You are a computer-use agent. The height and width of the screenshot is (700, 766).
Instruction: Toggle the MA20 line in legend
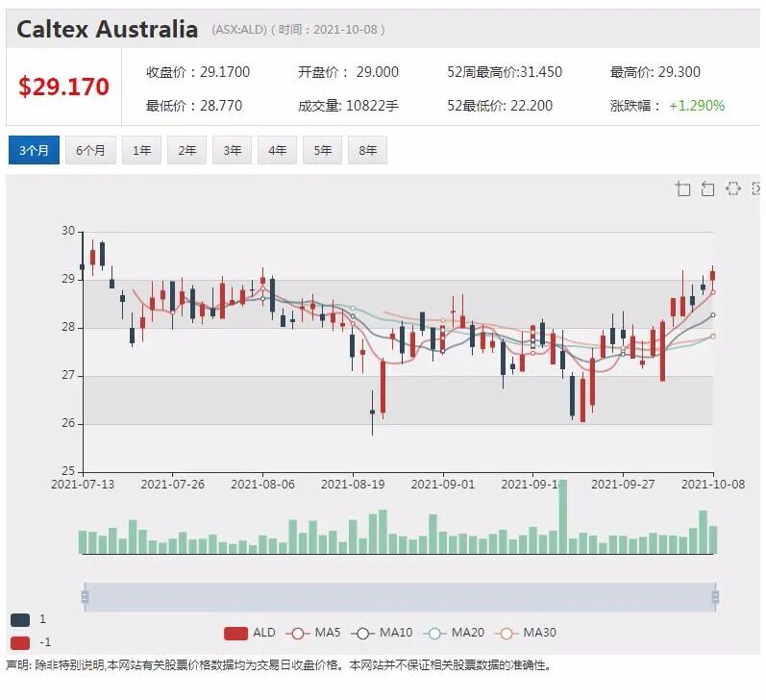pos(454,633)
